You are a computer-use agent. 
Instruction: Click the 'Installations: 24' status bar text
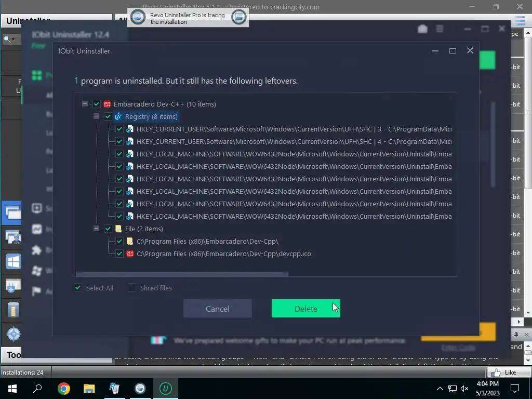[22, 373]
